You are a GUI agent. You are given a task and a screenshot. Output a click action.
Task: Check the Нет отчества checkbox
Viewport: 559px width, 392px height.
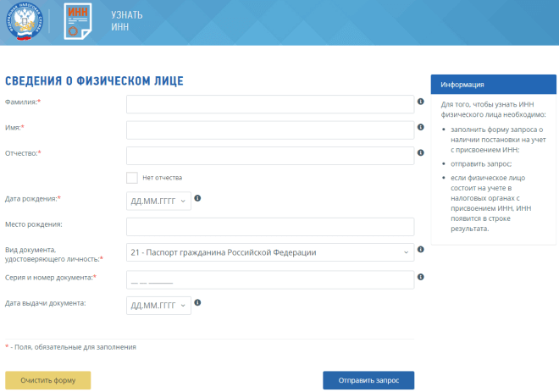click(x=131, y=178)
